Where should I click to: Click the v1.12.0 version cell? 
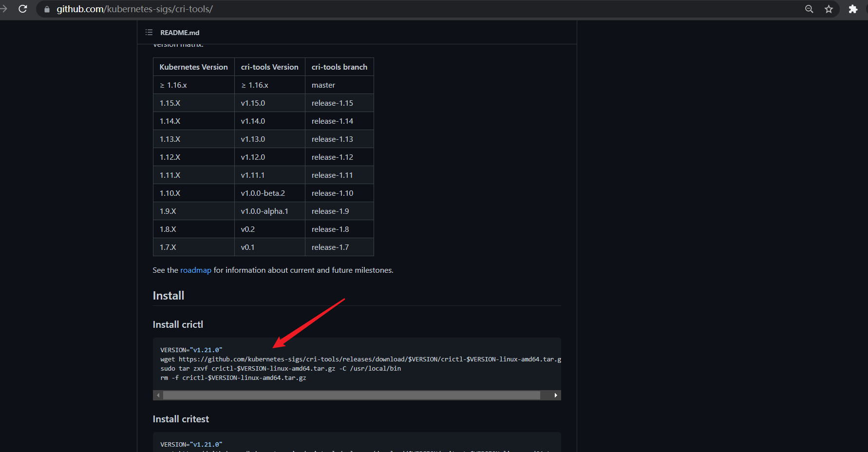tap(270, 157)
